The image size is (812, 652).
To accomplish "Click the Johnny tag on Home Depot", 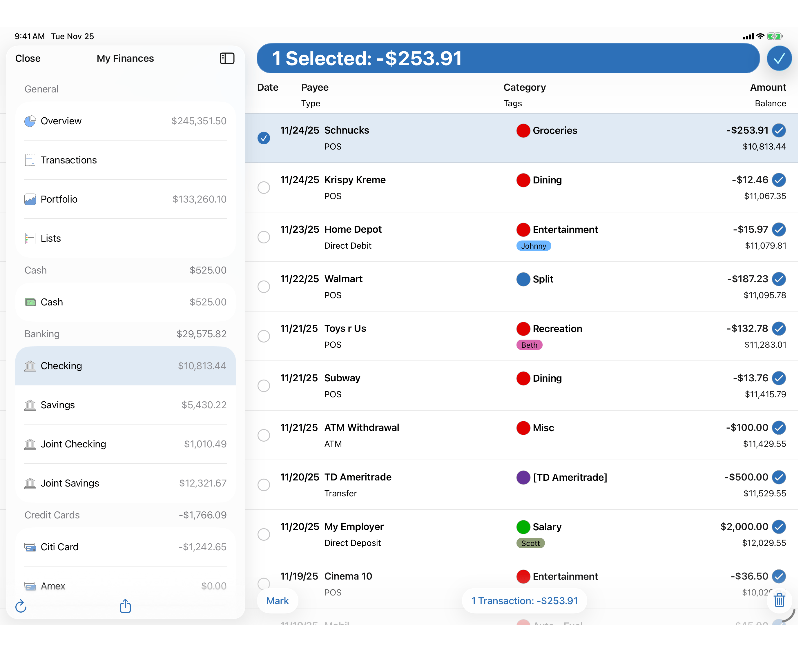I will click(x=533, y=246).
